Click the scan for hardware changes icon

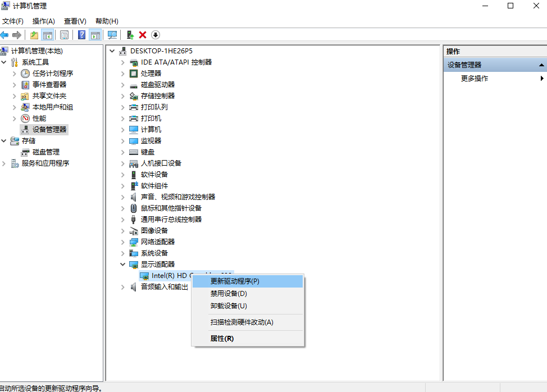[112, 35]
